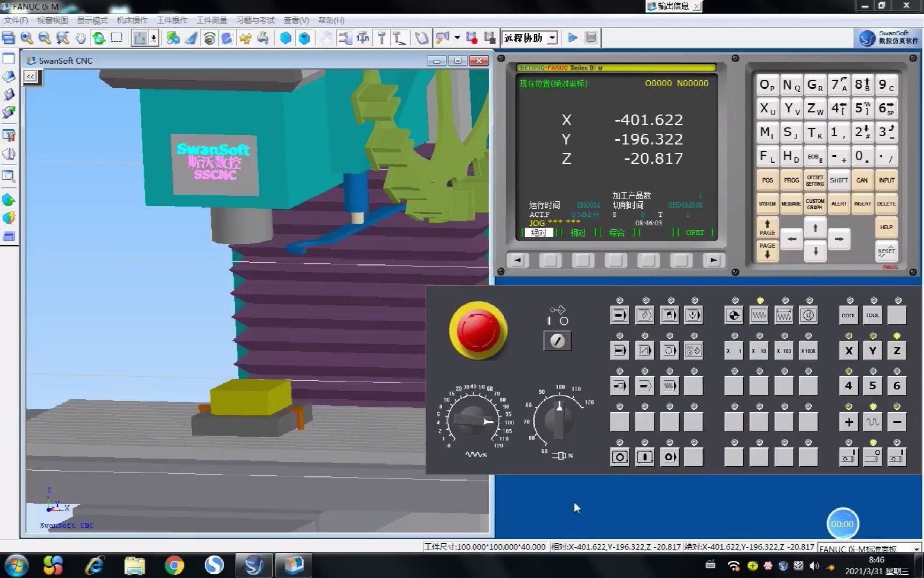Image resolution: width=924 pixels, height=578 pixels.
Task: Select the Z axis button
Action: tap(897, 351)
